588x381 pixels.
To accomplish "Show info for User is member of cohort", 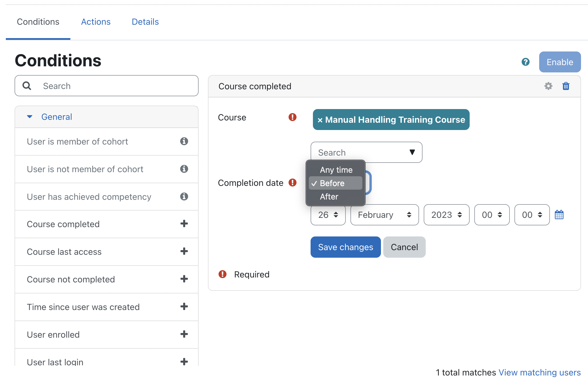I will coord(184,141).
